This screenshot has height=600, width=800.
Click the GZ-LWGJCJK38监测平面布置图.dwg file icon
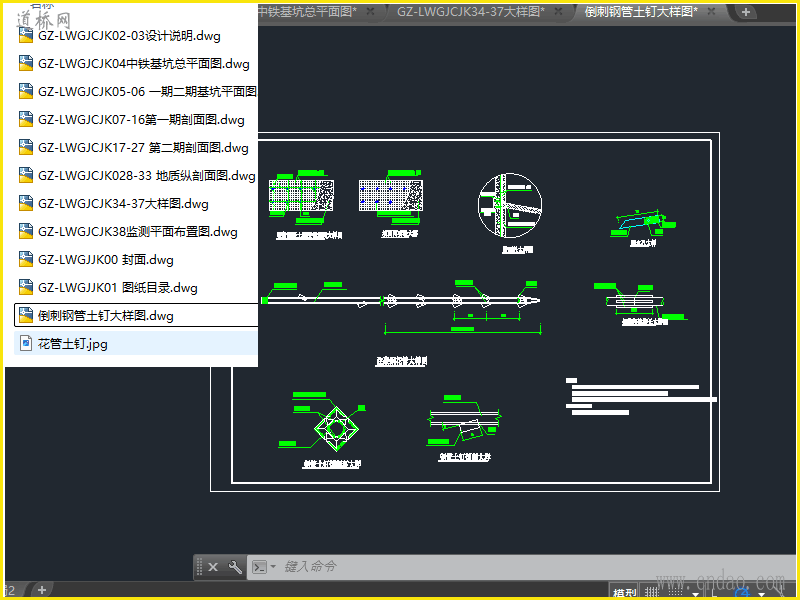coord(26,232)
